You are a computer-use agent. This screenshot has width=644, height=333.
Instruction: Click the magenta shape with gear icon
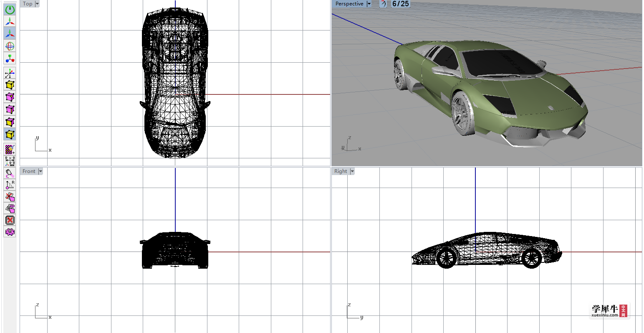[10, 208]
